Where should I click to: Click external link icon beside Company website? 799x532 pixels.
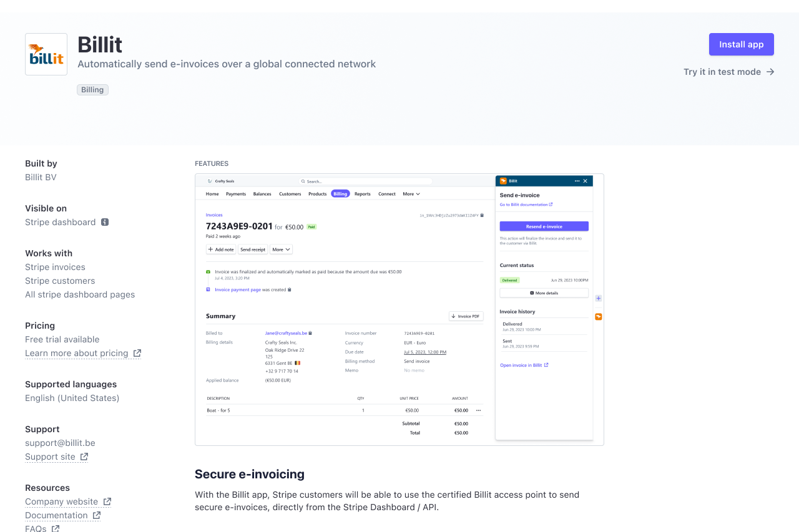tap(107, 501)
